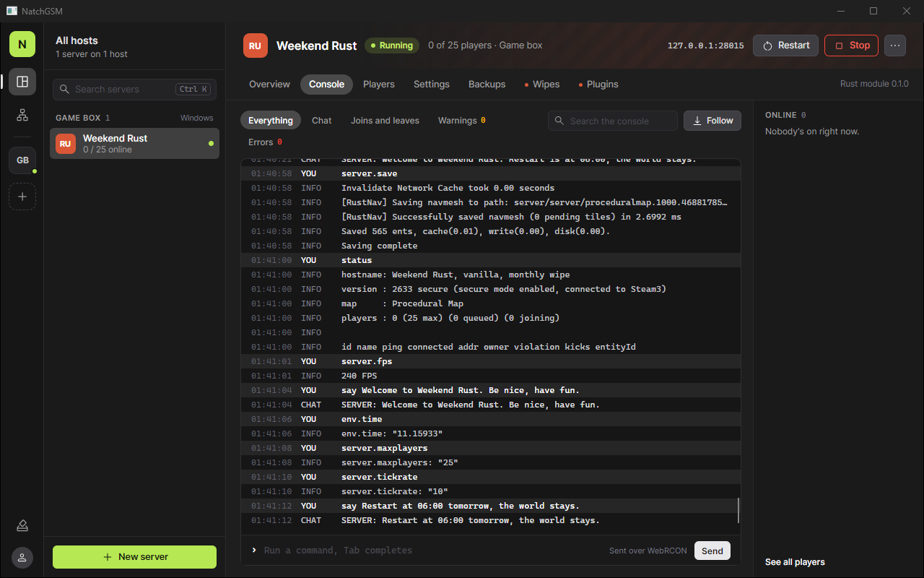Click the console search magnifier icon

tap(560, 121)
